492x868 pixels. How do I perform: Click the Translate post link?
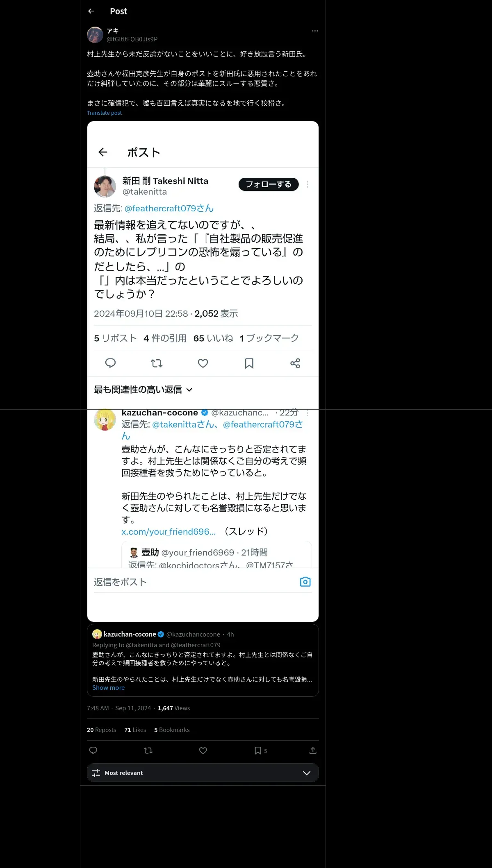coord(104,113)
